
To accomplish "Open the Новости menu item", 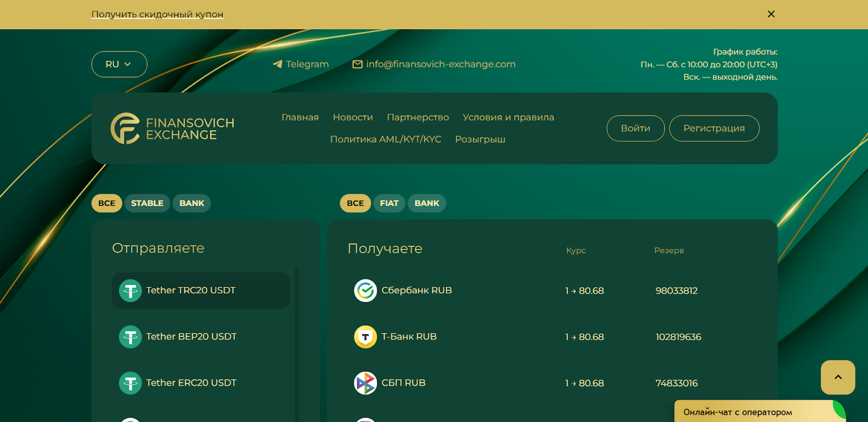I will pos(353,117).
